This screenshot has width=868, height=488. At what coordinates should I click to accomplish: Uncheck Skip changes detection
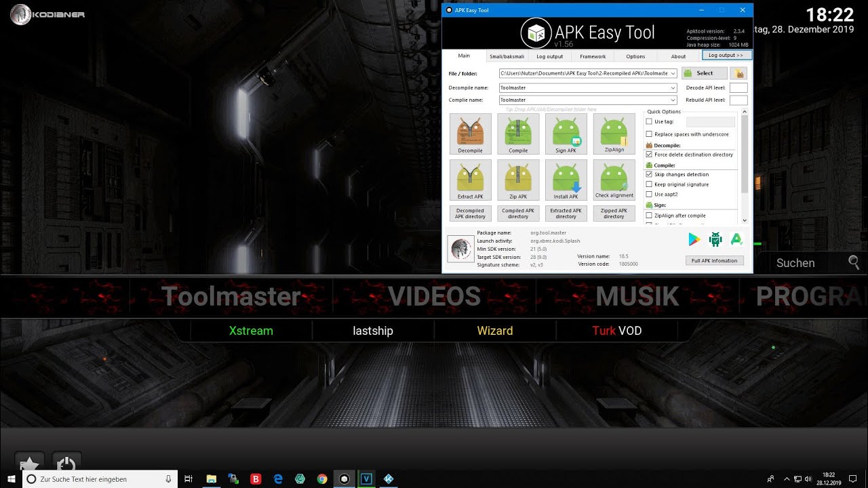[x=649, y=174]
